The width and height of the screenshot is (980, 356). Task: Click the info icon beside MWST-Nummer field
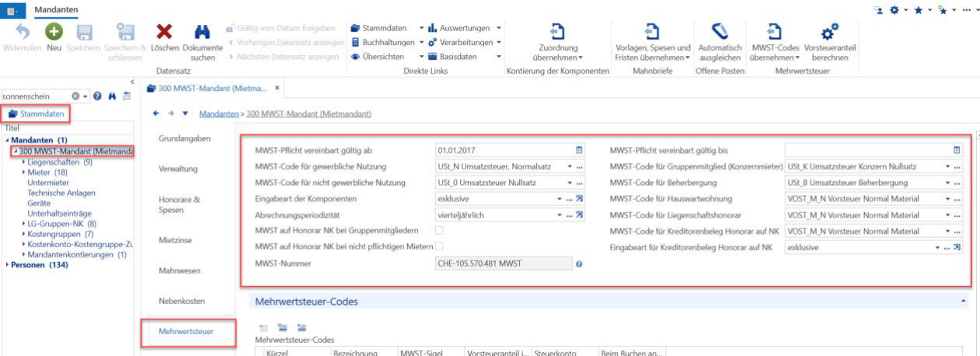(579, 264)
